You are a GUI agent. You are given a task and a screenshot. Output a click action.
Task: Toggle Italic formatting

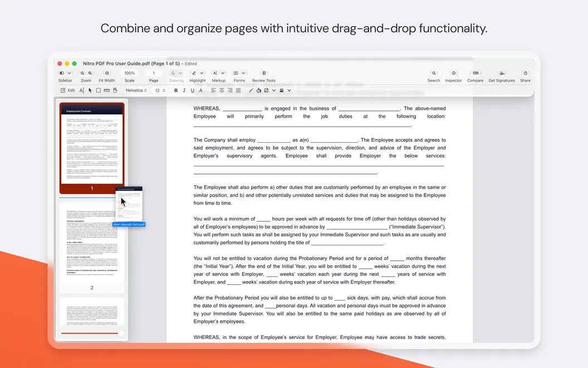(x=184, y=90)
